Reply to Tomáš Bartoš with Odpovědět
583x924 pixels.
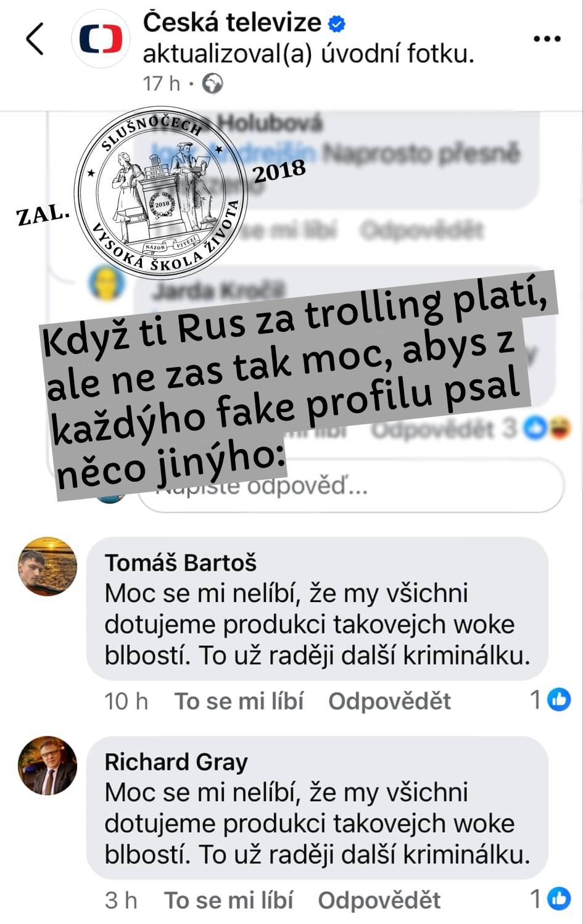point(389,701)
